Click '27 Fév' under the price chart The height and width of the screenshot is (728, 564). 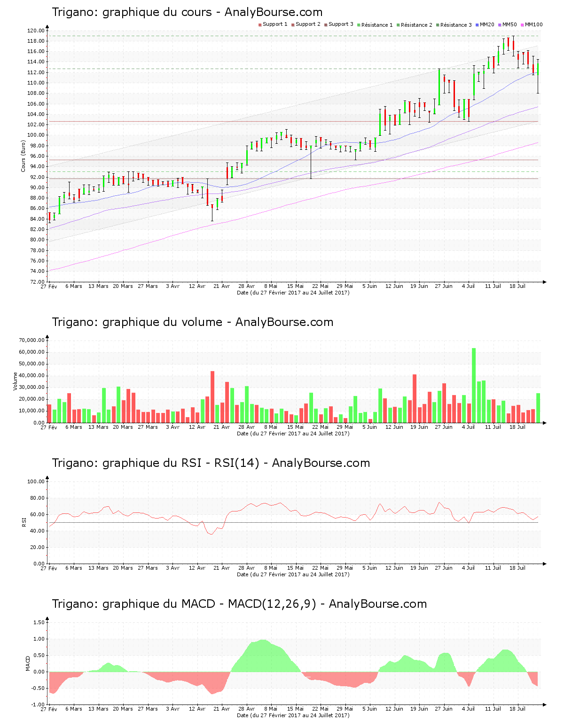[49, 286]
